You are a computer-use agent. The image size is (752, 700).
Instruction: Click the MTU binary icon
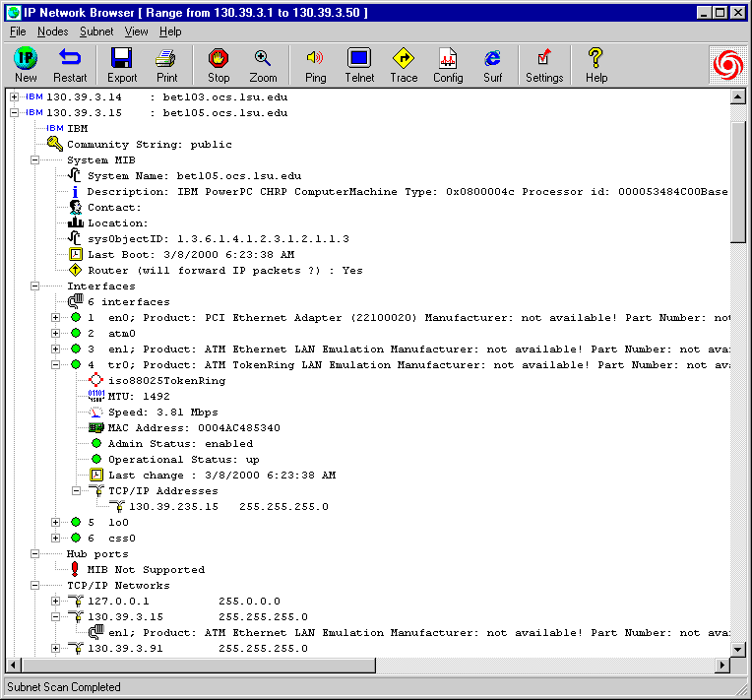[x=95, y=396]
